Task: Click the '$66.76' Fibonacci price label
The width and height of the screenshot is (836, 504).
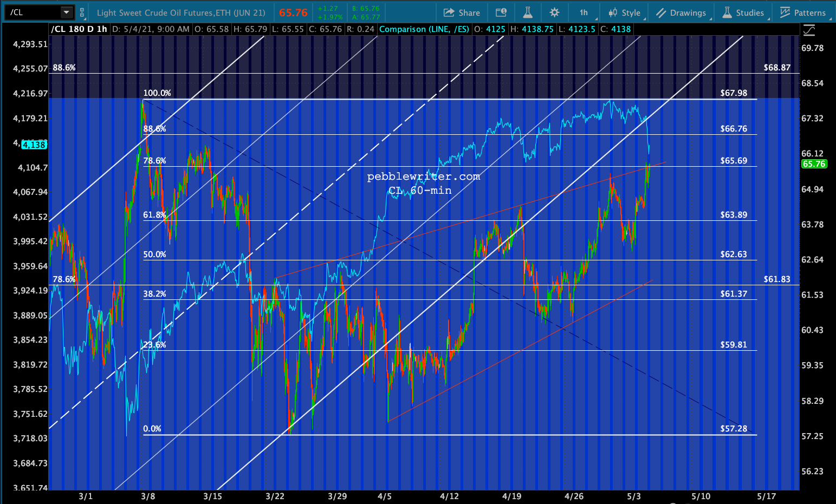Action: [x=734, y=129]
